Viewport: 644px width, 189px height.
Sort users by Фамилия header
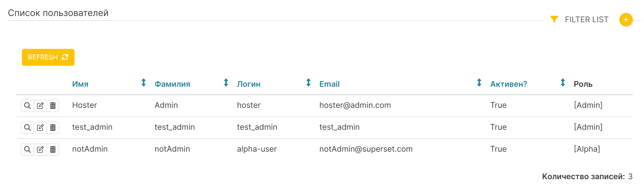pos(172,84)
